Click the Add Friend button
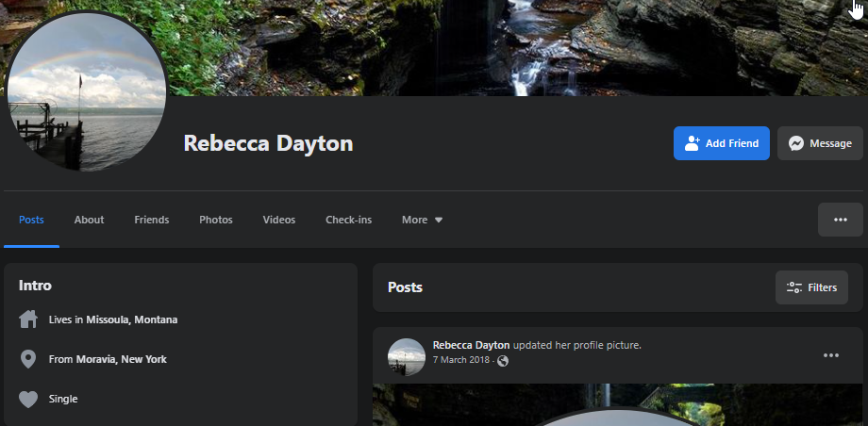The height and width of the screenshot is (426, 868). (722, 143)
